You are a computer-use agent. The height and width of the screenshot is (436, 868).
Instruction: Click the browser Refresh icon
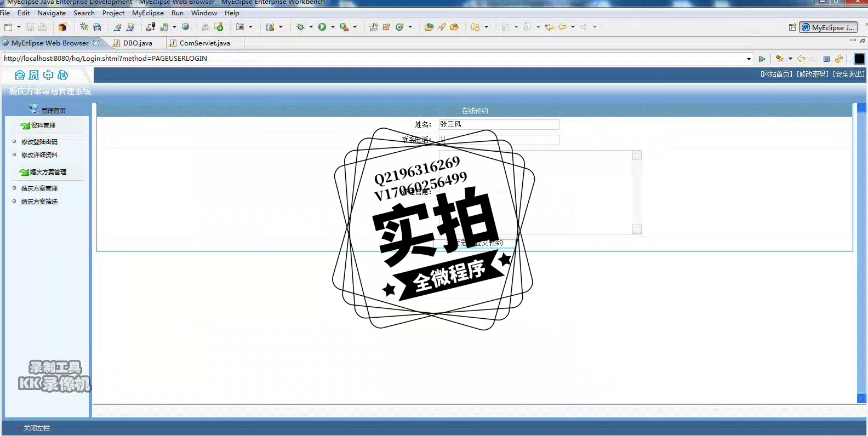(839, 59)
